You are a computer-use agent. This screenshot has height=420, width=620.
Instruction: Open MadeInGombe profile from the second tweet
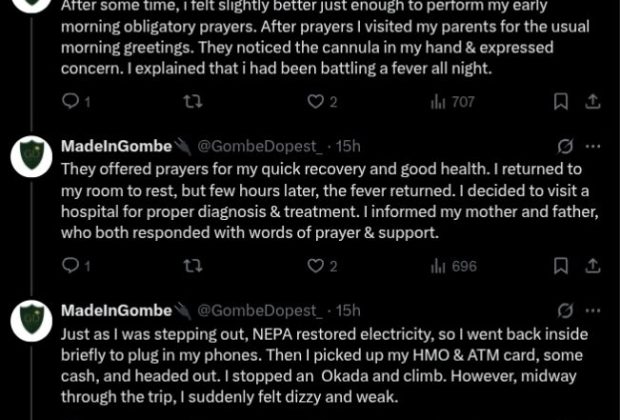[117, 146]
